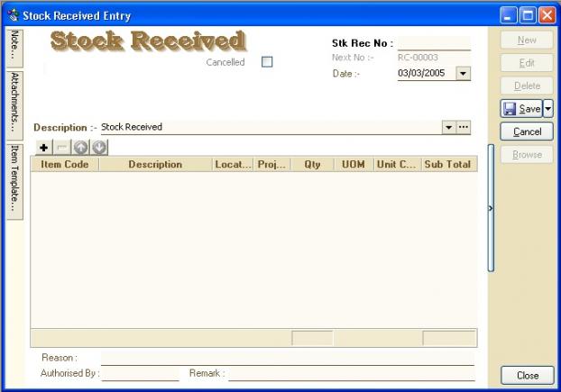Click the Description field with Stock Received
Screen dimensions: 561x392
tap(271, 127)
